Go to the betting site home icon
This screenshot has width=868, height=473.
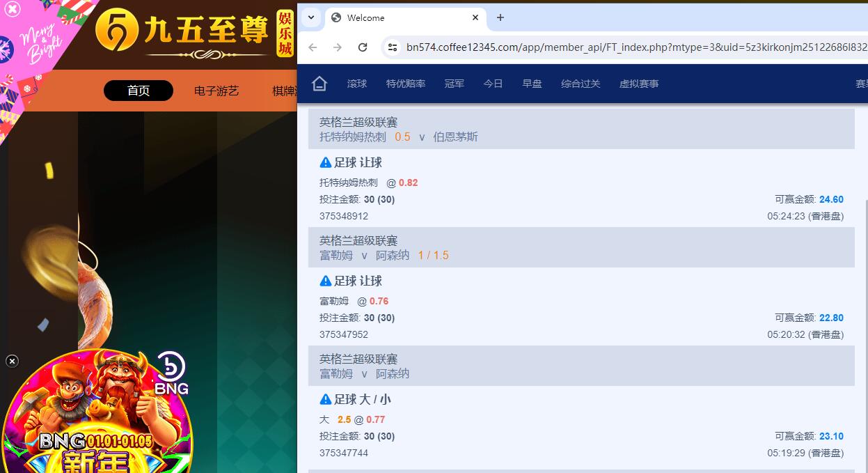pyautogui.click(x=319, y=84)
